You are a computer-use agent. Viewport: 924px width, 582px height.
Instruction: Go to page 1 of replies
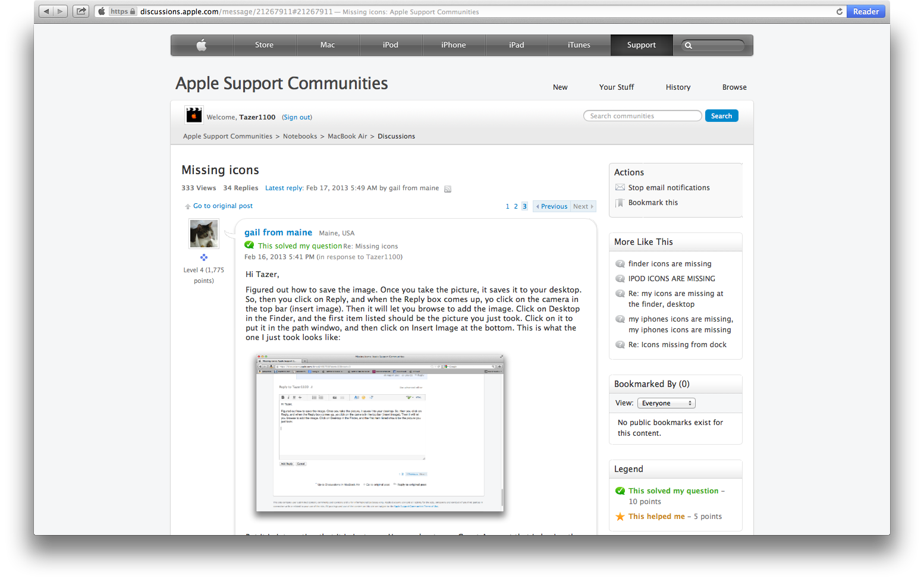point(507,207)
